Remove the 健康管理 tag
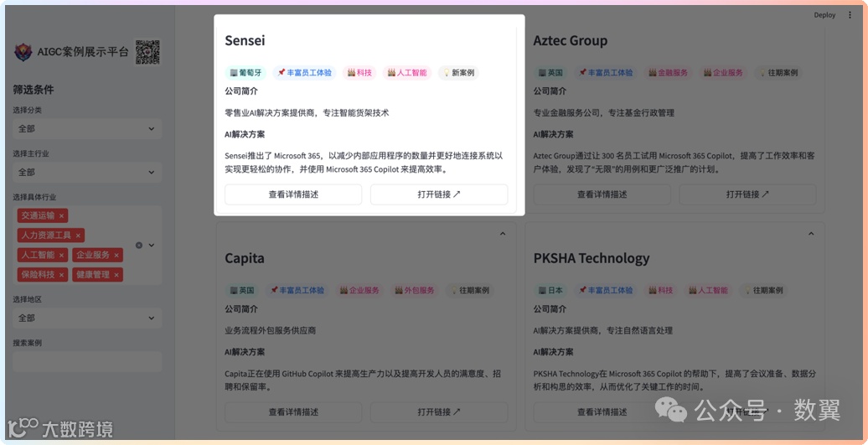Image resolution: width=868 pixels, height=445 pixels. click(116, 275)
